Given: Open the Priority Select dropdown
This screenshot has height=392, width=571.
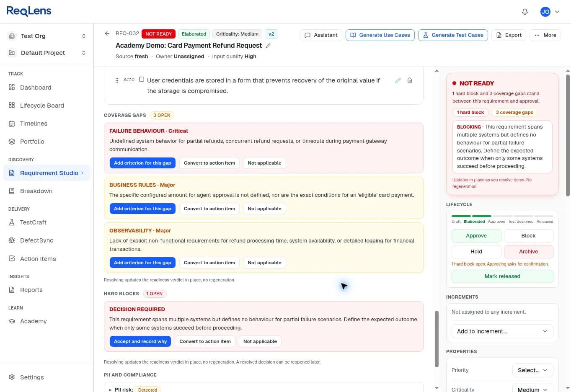Looking at the screenshot, I should [533, 370].
